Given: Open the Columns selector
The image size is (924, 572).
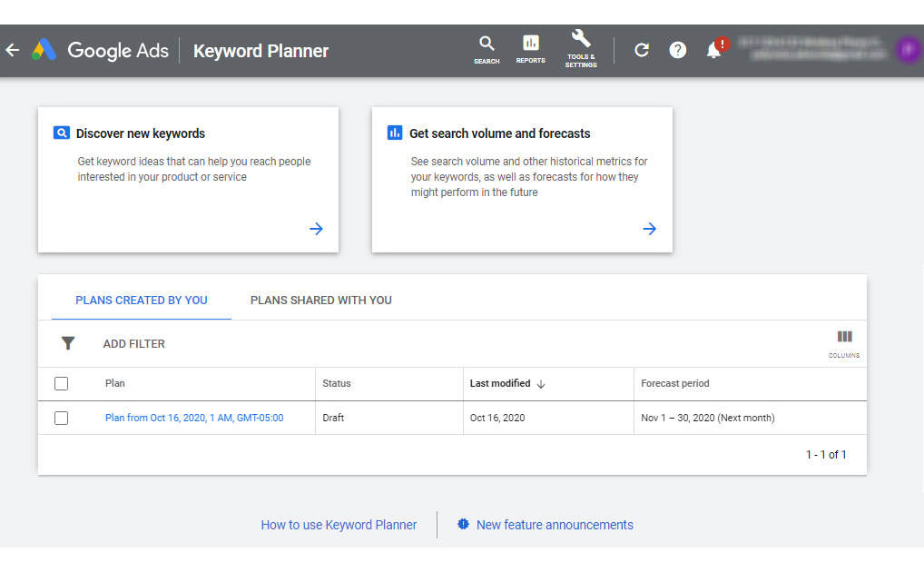Looking at the screenshot, I should tap(844, 342).
